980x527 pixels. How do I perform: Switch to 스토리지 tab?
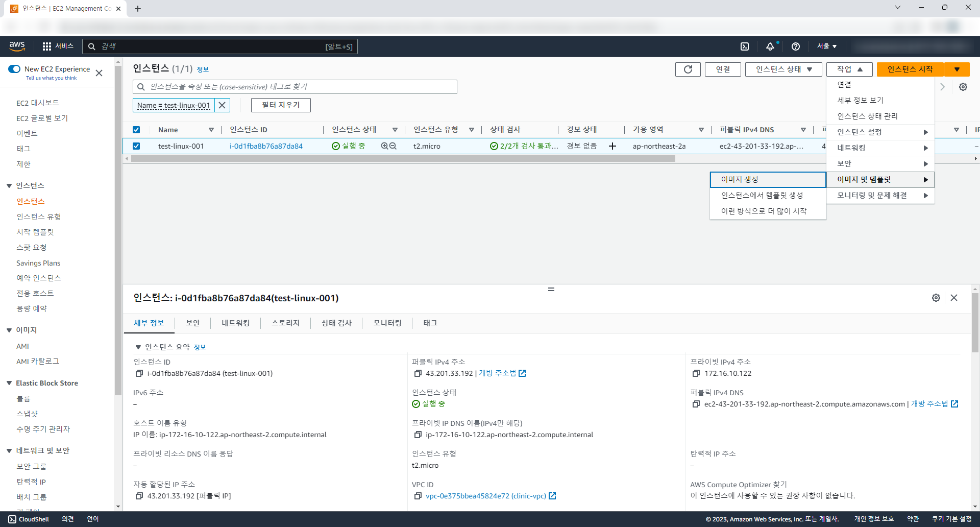[285, 323]
